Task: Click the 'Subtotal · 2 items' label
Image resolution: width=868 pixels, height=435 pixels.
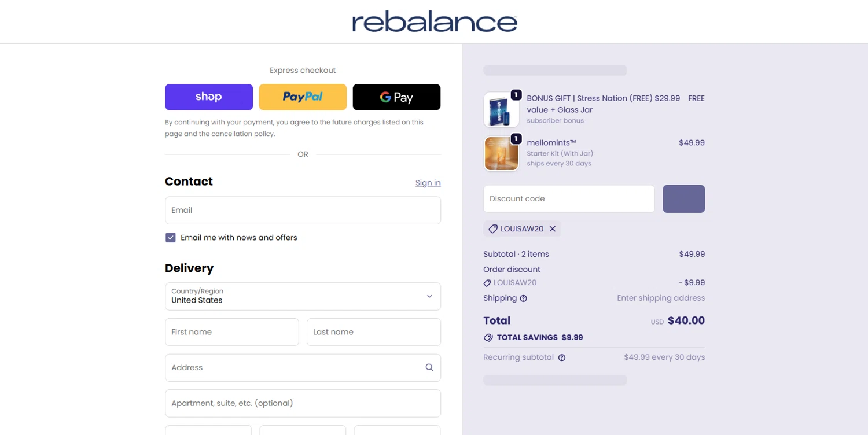Action: click(516, 254)
